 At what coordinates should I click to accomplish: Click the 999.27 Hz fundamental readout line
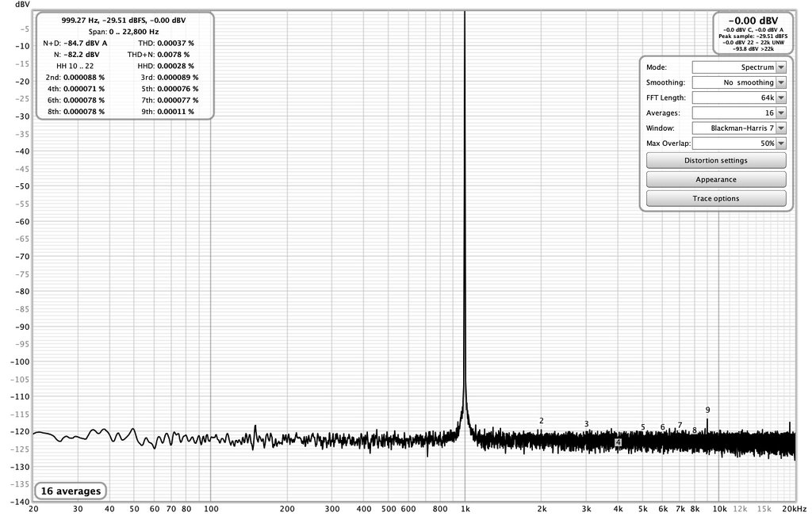(x=123, y=20)
